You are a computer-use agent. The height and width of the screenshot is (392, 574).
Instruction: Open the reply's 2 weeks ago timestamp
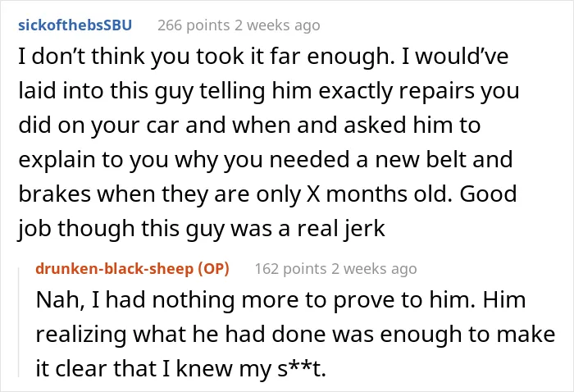pos(374,269)
